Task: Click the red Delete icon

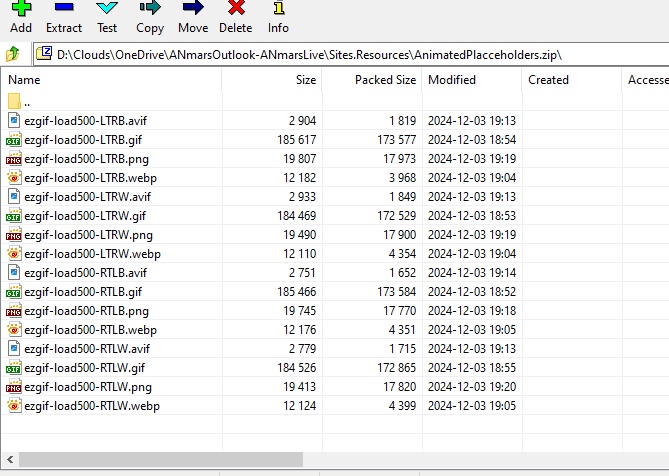Action: pyautogui.click(x=236, y=10)
